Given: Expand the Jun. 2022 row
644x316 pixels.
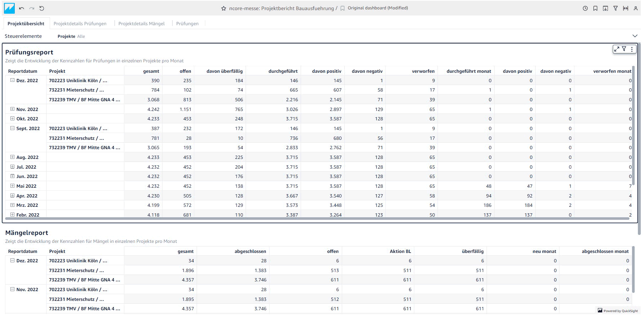Looking at the screenshot, I should (x=12, y=176).
